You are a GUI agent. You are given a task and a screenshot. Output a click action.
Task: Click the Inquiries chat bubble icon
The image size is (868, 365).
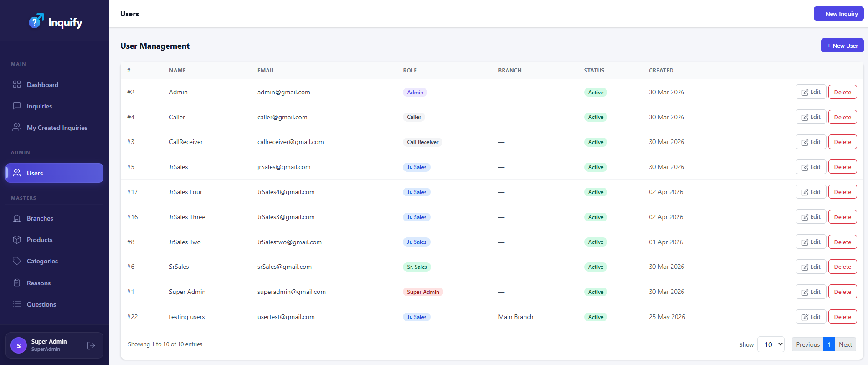[17, 106]
